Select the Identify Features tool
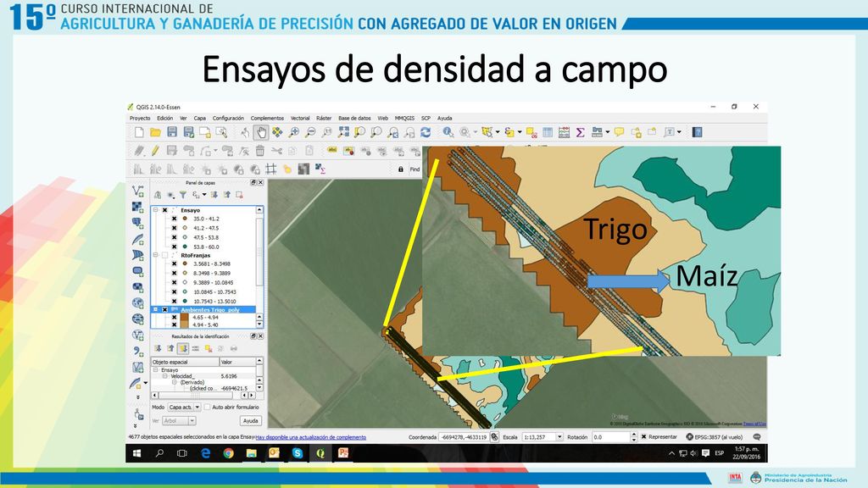868x488 pixels. tap(448, 132)
